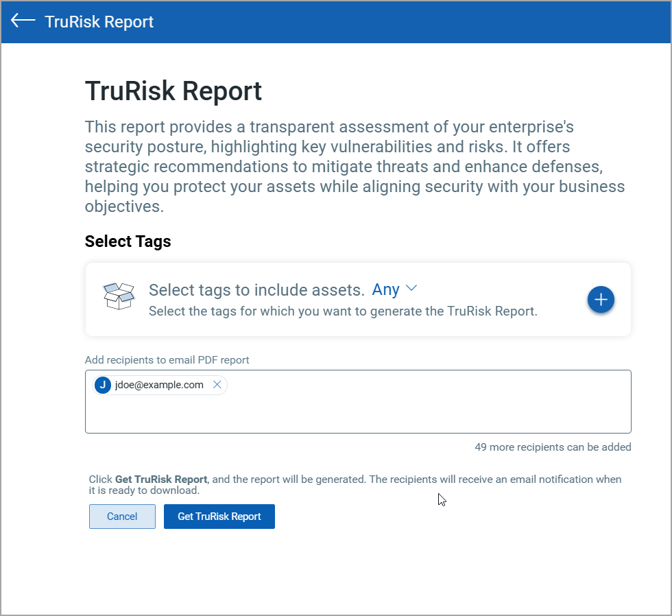Focus the recipients email input field

tap(358, 402)
